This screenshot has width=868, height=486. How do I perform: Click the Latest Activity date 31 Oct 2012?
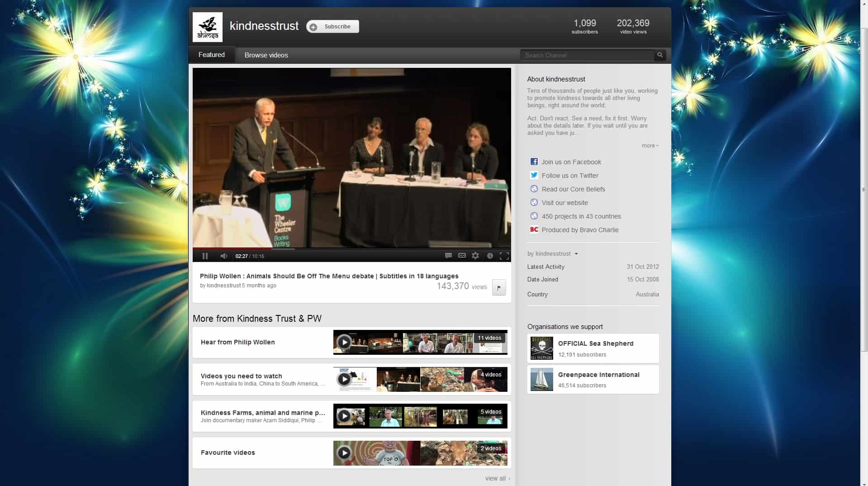[x=642, y=267]
